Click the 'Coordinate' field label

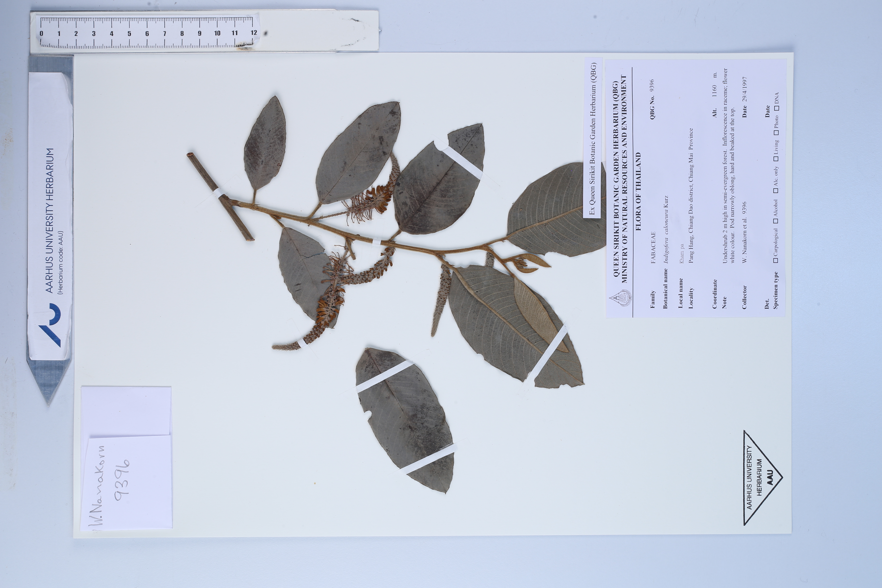(x=714, y=294)
